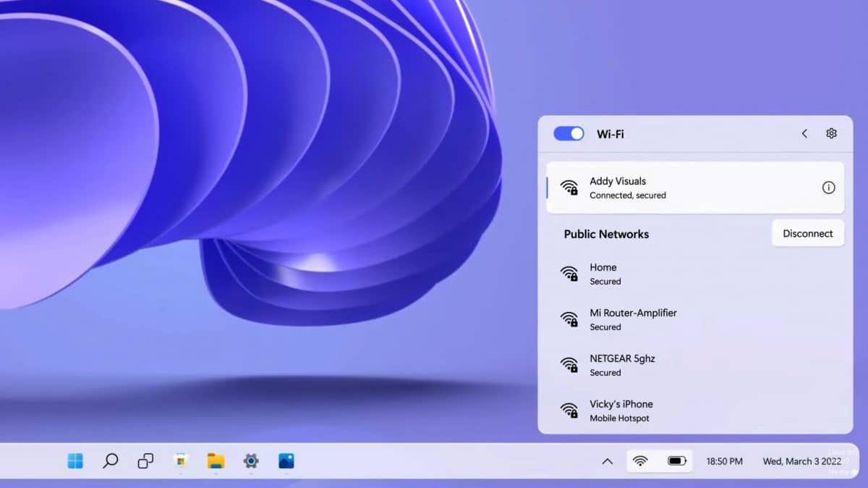The height and width of the screenshot is (488, 868).
Task: Click the Wi-Fi icon in system tray
Action: 642,461
